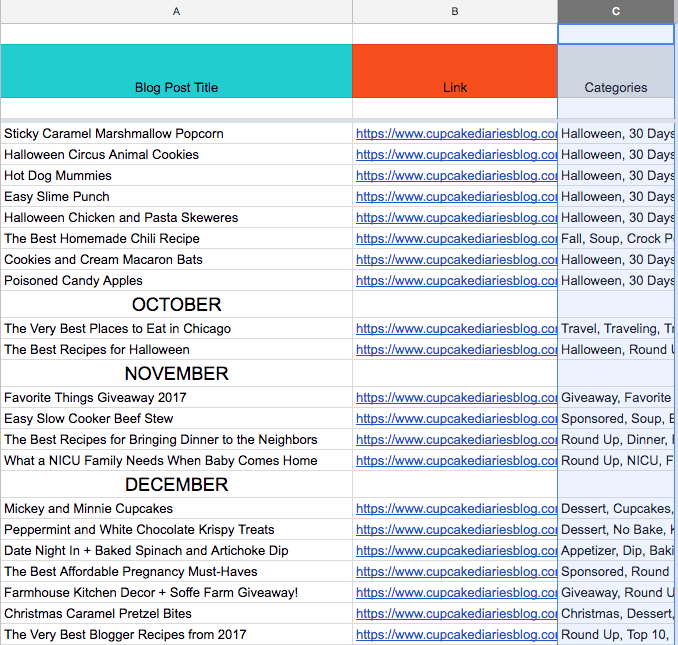Select Date Night In + Baked Spinach title cell
This screenshot has width=678, height=645.
(x=176, y=550)
